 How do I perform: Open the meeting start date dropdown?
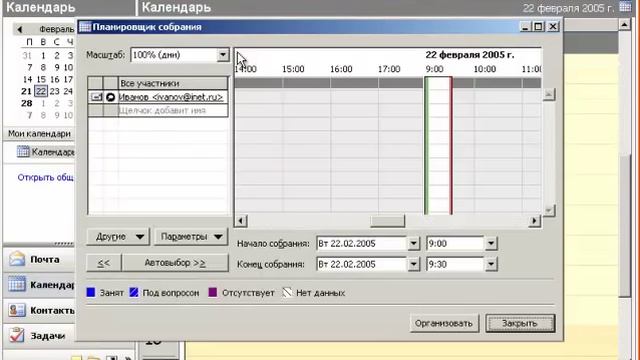point(413,244)
